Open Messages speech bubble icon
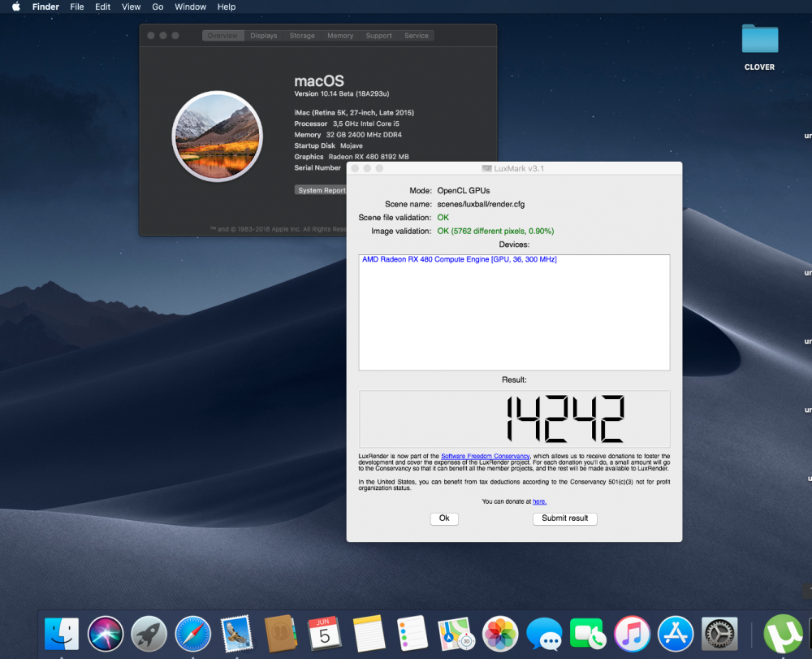Screen dimensions: 812x659 [544, 634]
